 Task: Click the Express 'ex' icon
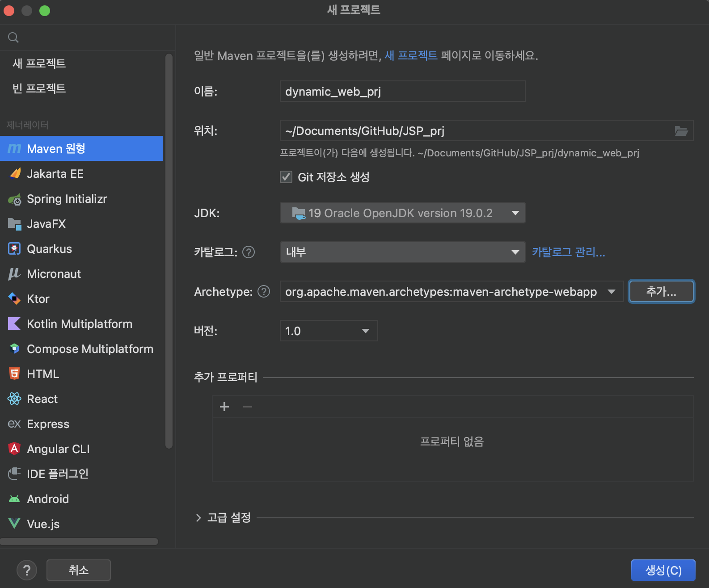(x=14, y=424)
